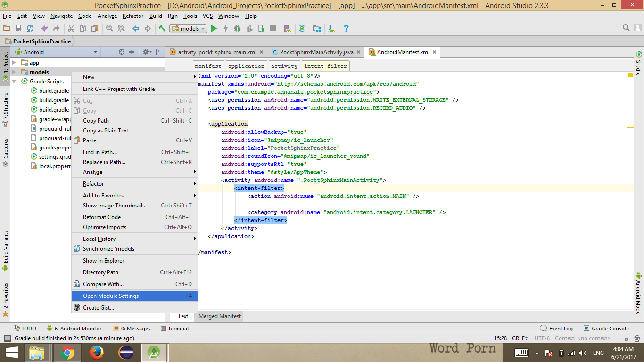Click the Open folder toolbar icon
Screen dimensions: 644x362
7,29
